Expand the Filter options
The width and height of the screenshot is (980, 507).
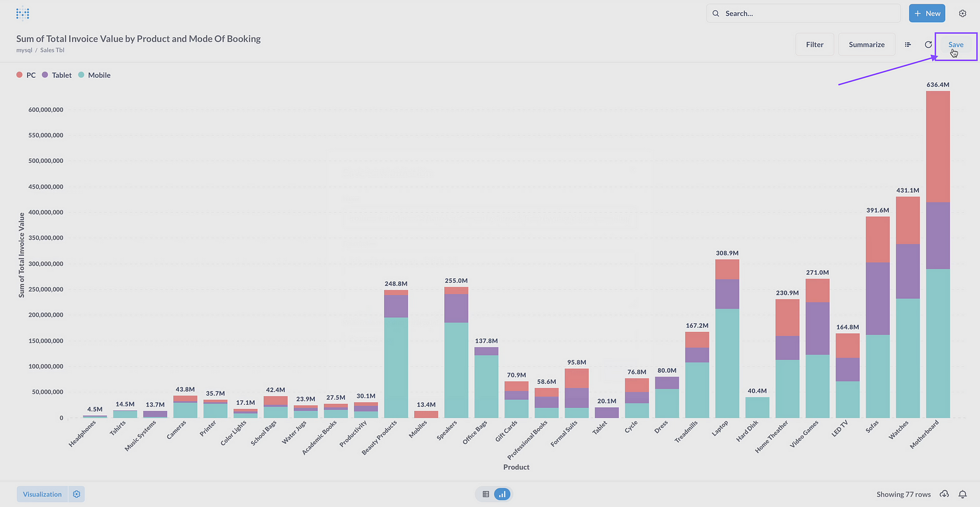click(814, 45)
